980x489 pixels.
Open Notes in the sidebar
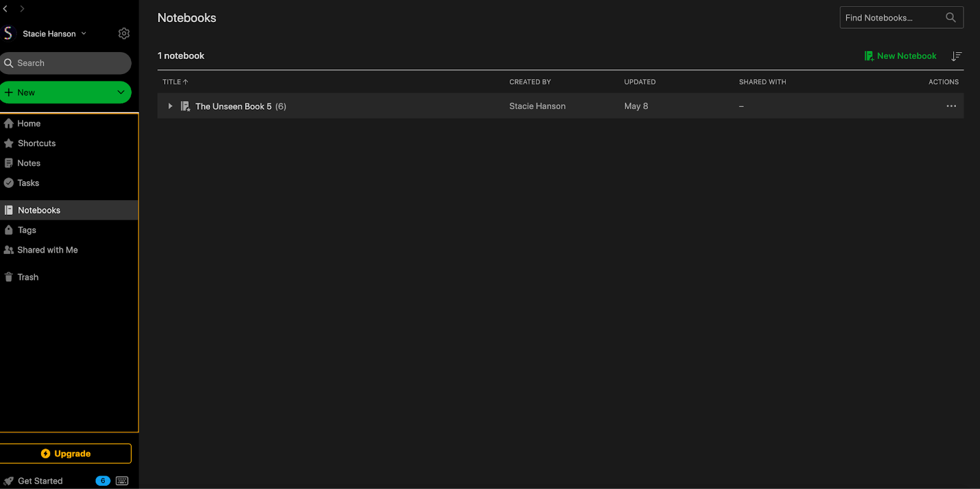tap(69, 163)
